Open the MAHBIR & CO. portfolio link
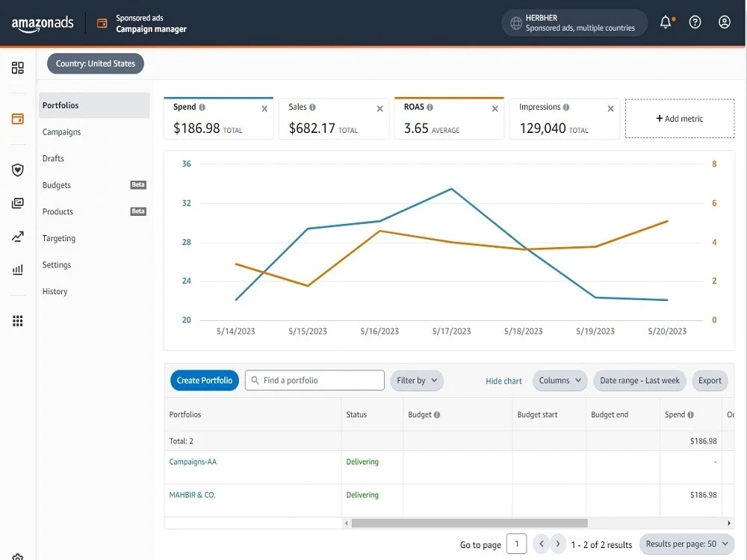Image resolution: width=747 pixels, height=560 pixels. click(x=193, y=495)
